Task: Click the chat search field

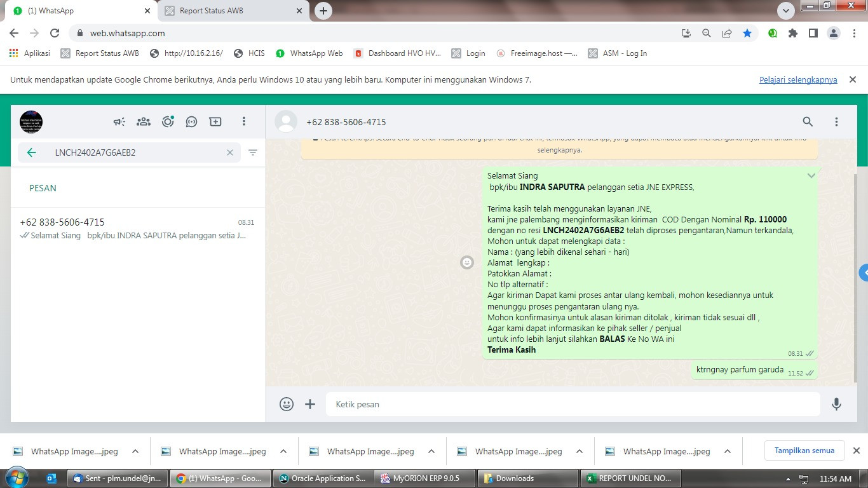Action: [x=129, y=152]
